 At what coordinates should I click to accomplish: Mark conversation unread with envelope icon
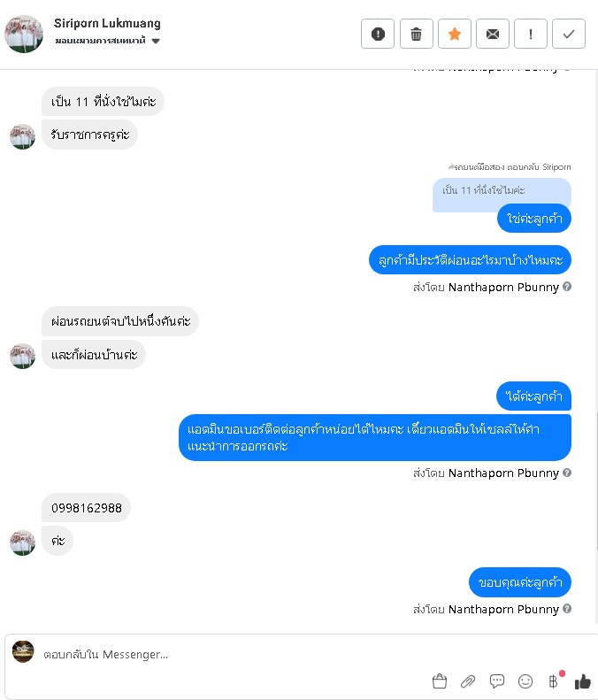pos(492,34)
